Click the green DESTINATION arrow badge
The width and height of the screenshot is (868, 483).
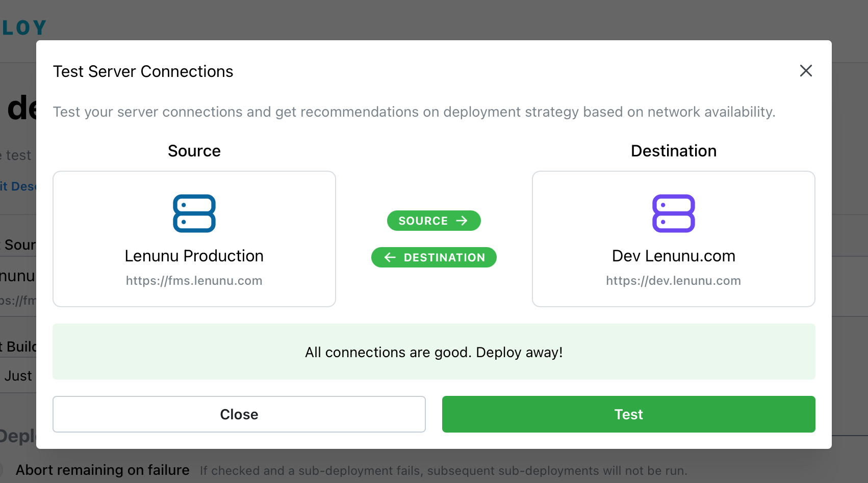tap(434, 257)
